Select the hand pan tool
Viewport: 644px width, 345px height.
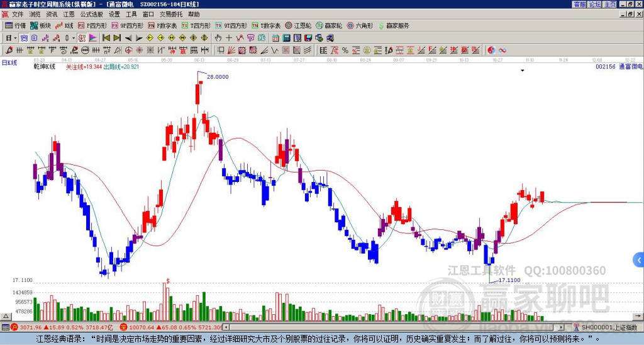point(218,38)
